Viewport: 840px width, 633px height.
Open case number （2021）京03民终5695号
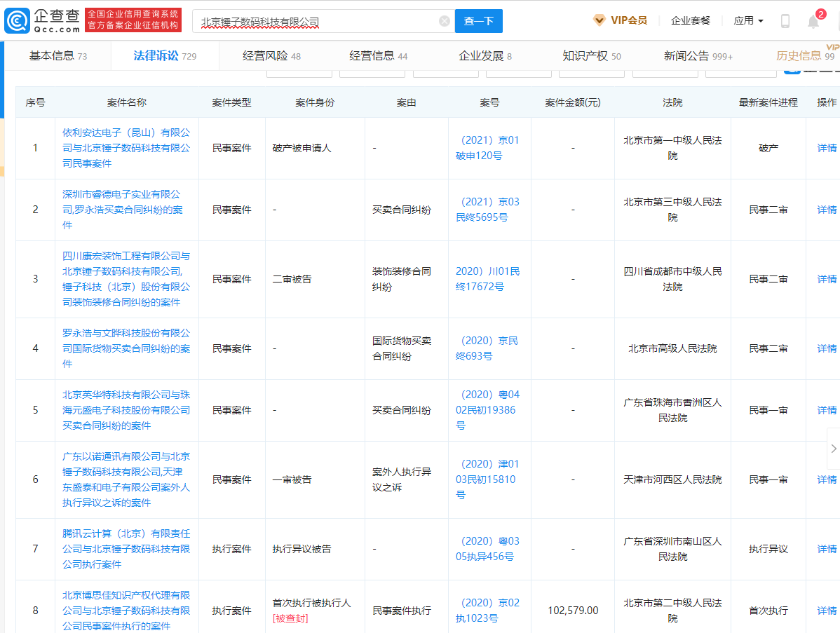(487, 210)
